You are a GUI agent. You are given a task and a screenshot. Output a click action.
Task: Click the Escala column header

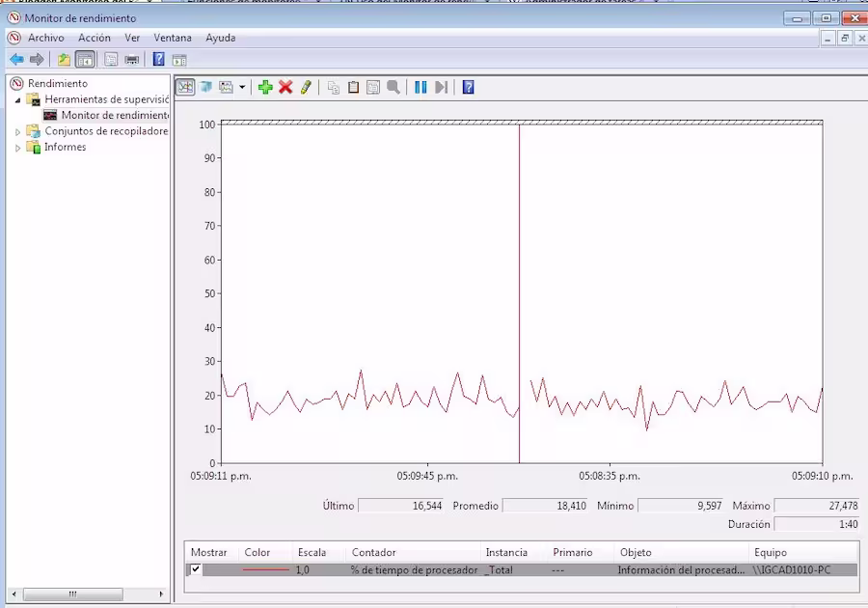pos(312,552)
